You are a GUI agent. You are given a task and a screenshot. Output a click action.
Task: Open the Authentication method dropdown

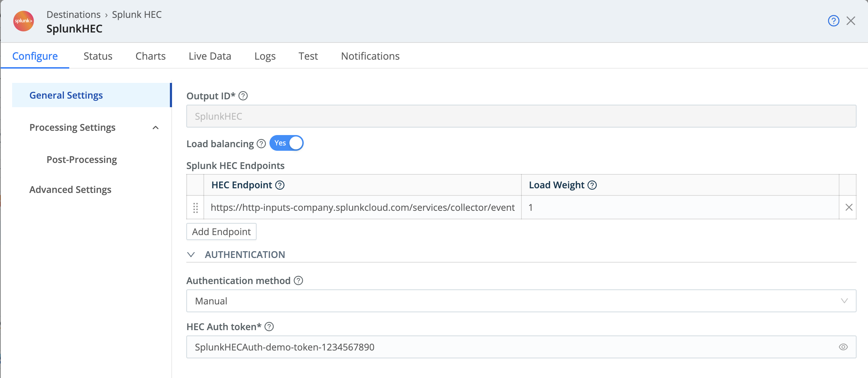845,301
